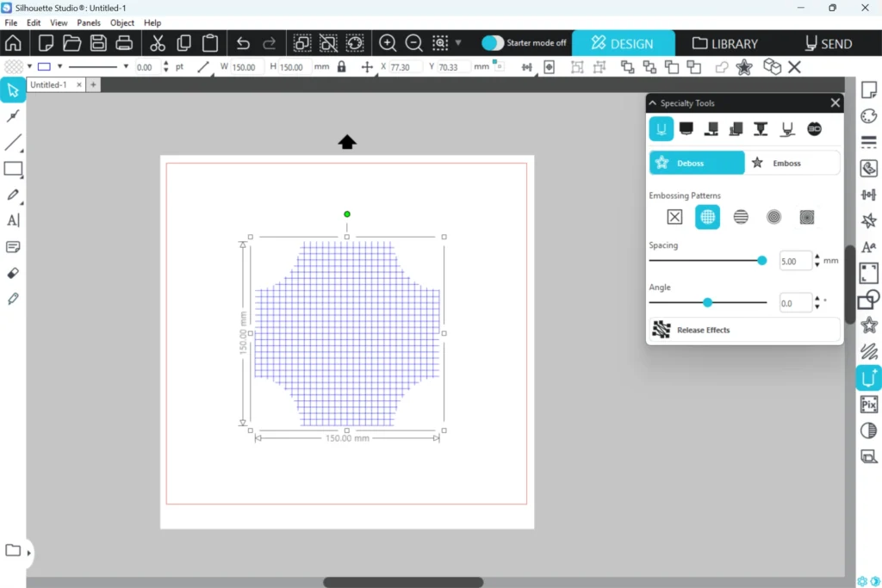The image size is (882, 588).
Task: Open the Panels menu
Action: 89,22
